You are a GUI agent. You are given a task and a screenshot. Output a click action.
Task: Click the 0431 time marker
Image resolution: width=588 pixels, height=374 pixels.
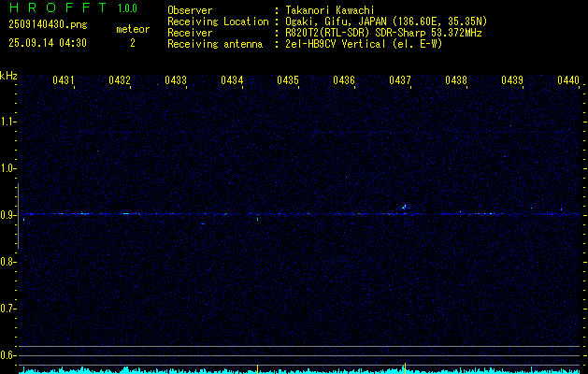64,81
